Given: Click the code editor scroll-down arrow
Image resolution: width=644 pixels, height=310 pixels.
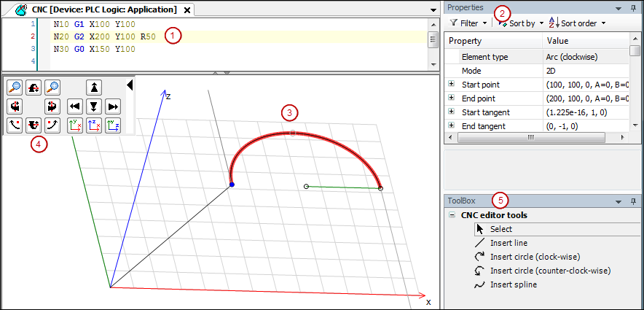Looking at the screenshot, I should [432, 64].
